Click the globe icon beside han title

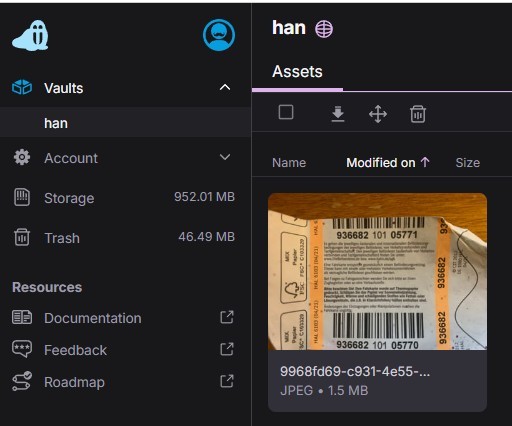tap(324, 28)
